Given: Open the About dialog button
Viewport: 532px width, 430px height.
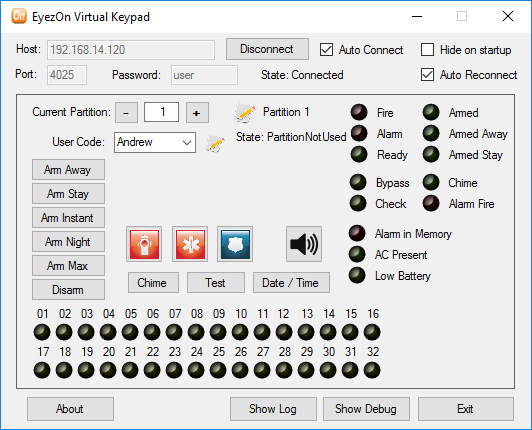Looking at the screenshot, I should coord(70,409).
